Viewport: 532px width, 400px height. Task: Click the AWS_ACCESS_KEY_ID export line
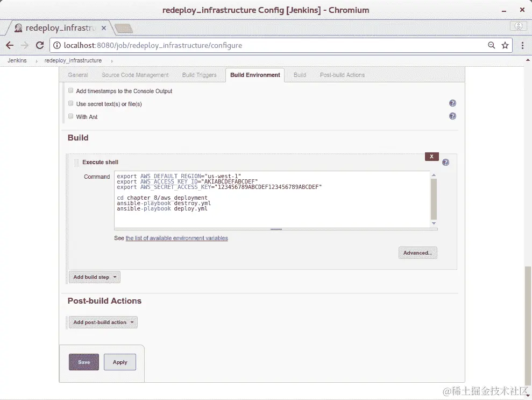coord(187,181)
